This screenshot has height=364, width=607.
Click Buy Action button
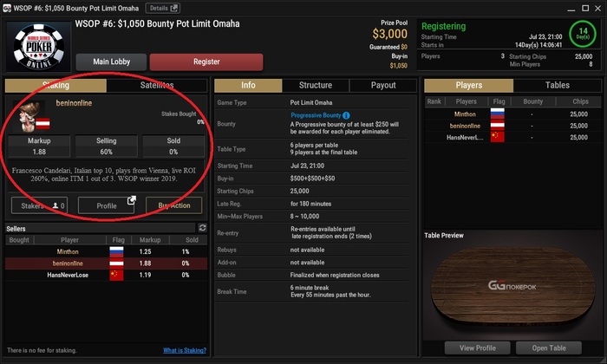(173, 205)
